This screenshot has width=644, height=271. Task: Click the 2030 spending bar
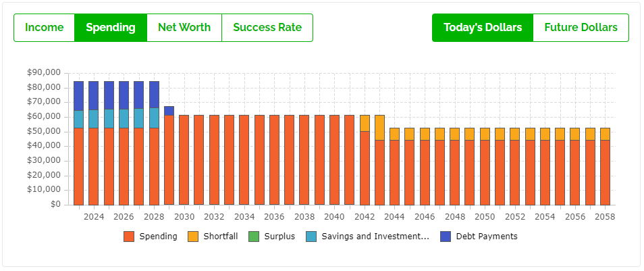[184, 160]
